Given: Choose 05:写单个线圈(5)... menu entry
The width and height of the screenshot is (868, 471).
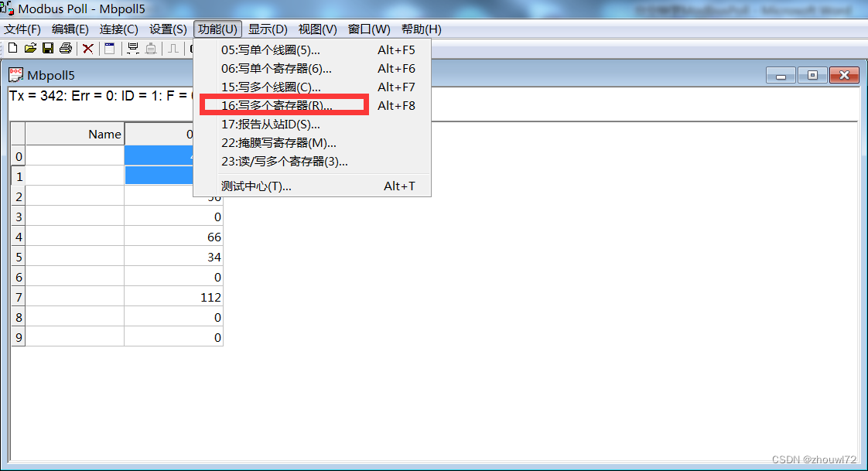Looking at the screenshot, I should [x=313, y=49].
